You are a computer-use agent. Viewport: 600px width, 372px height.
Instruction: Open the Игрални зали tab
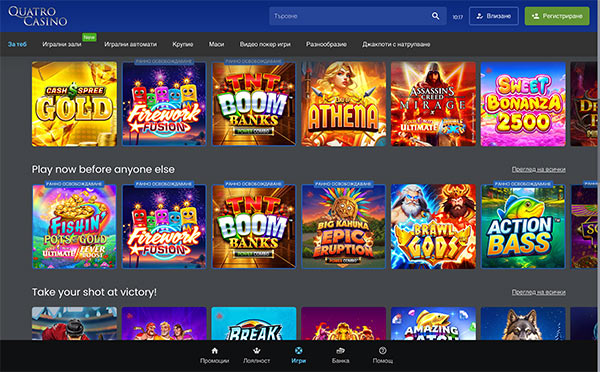pos(62,44)
